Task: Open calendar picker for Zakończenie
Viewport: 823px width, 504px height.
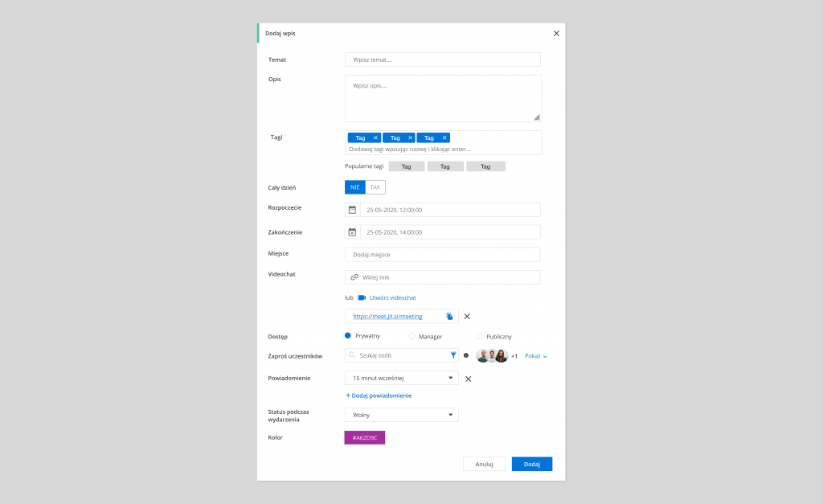Action: click(x=352, y=232)
